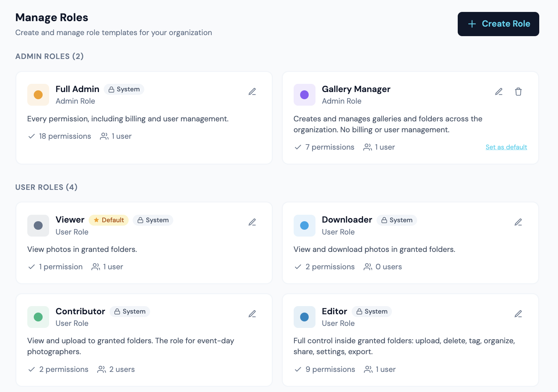This screenshot has width=558, height=392.
Task: Click the gray Viewer color icon
Action: coord(38,226)
